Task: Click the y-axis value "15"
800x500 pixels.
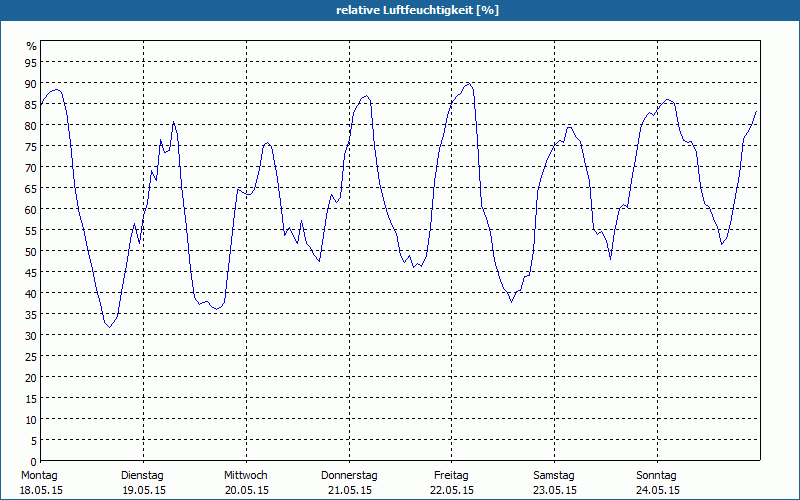Action: click(31, 398)
